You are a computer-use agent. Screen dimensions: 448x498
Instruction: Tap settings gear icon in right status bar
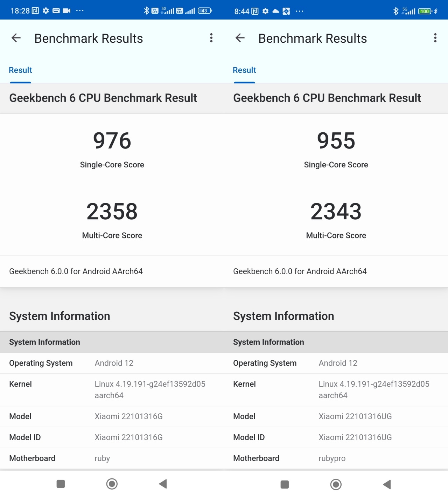click(266, 11)
